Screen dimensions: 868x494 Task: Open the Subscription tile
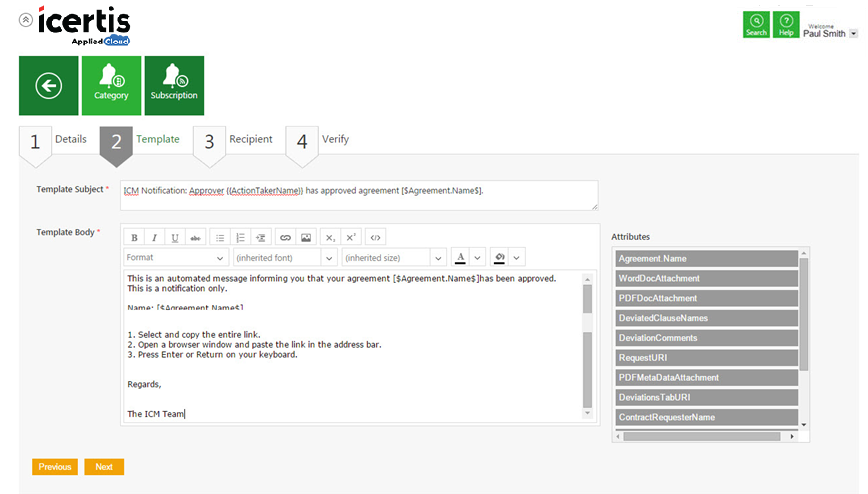click(x=174, y=86)
